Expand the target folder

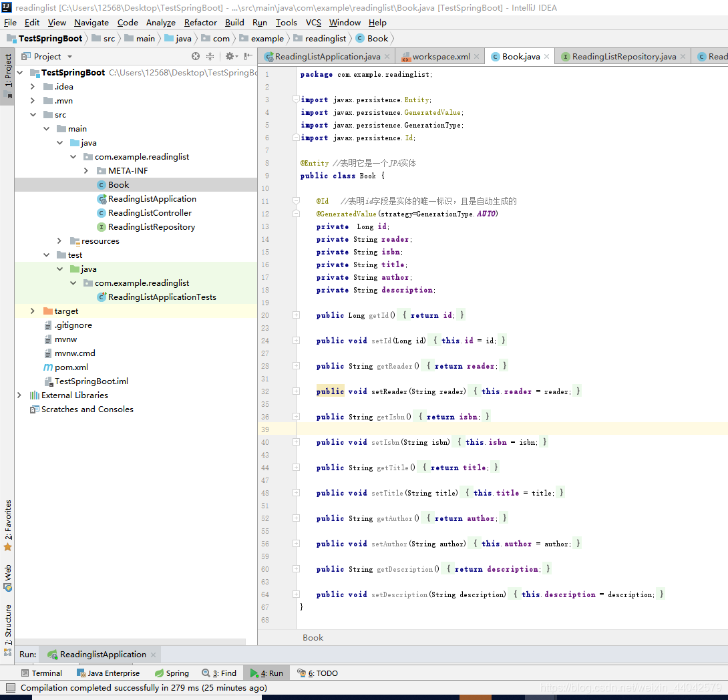[x=33, y=311]
